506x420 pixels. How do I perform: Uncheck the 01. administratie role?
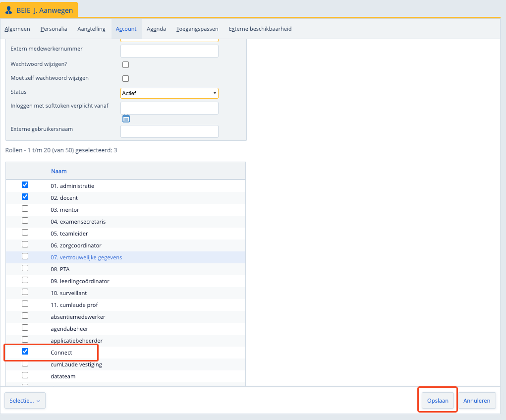point(25,185)
